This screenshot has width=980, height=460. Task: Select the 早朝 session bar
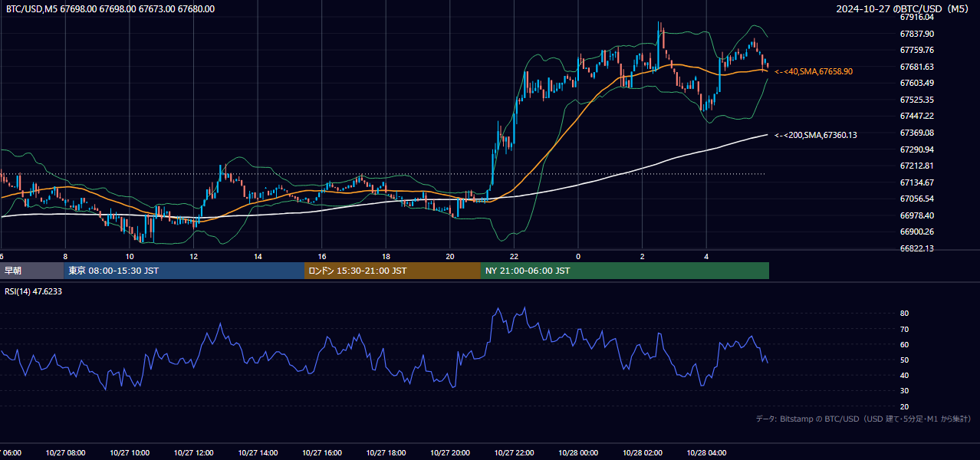pyautogui.click(x=31, y=271)
